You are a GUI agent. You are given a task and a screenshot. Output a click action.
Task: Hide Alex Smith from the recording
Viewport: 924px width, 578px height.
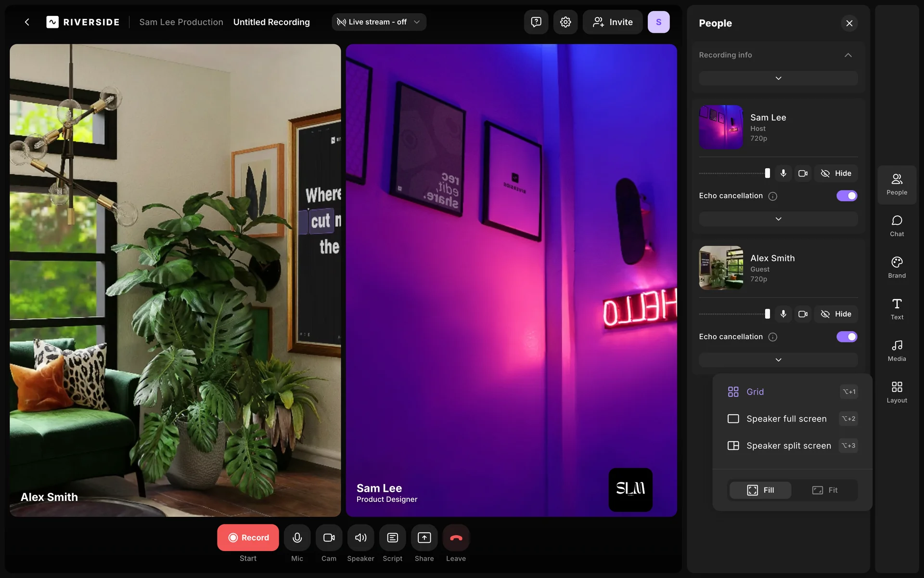[x=836, y=314]
